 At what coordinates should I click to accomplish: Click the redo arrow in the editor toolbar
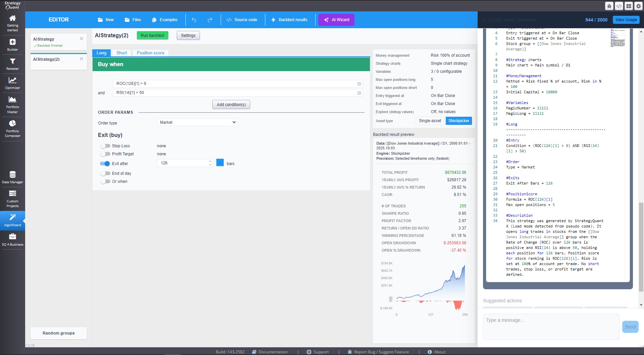pos(210,20)
